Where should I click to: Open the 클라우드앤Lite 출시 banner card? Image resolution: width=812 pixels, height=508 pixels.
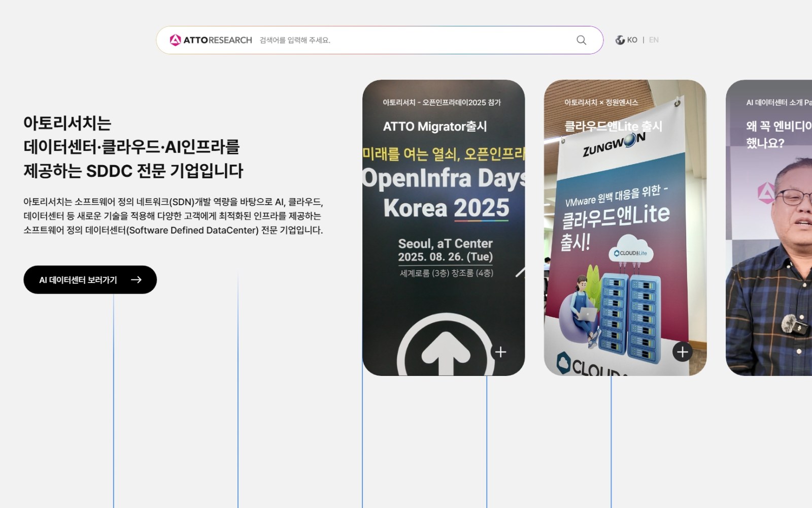point(625,228)
